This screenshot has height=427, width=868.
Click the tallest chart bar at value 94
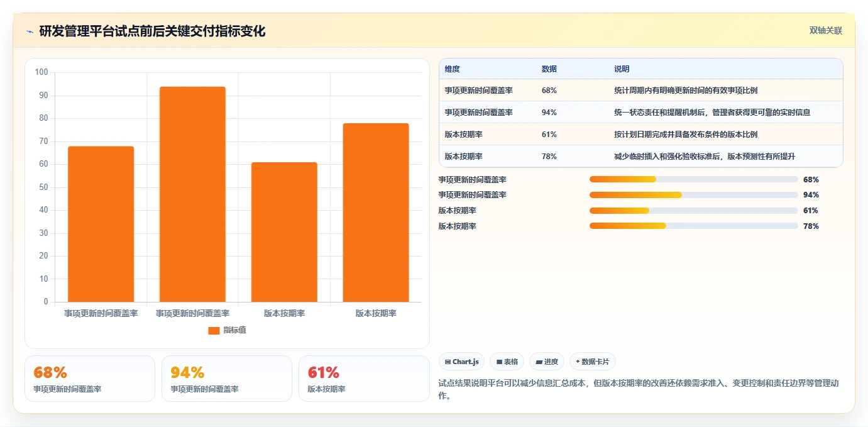[x=192, y=194]
